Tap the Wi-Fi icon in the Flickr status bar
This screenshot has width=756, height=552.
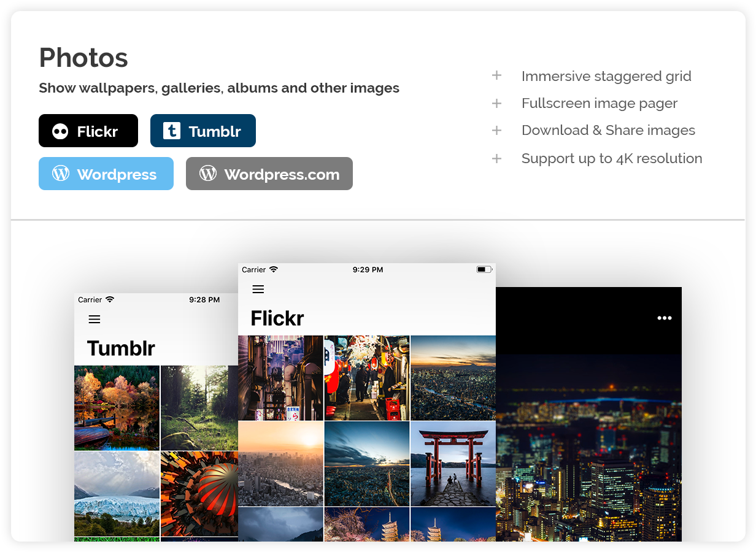coord(274,269)
